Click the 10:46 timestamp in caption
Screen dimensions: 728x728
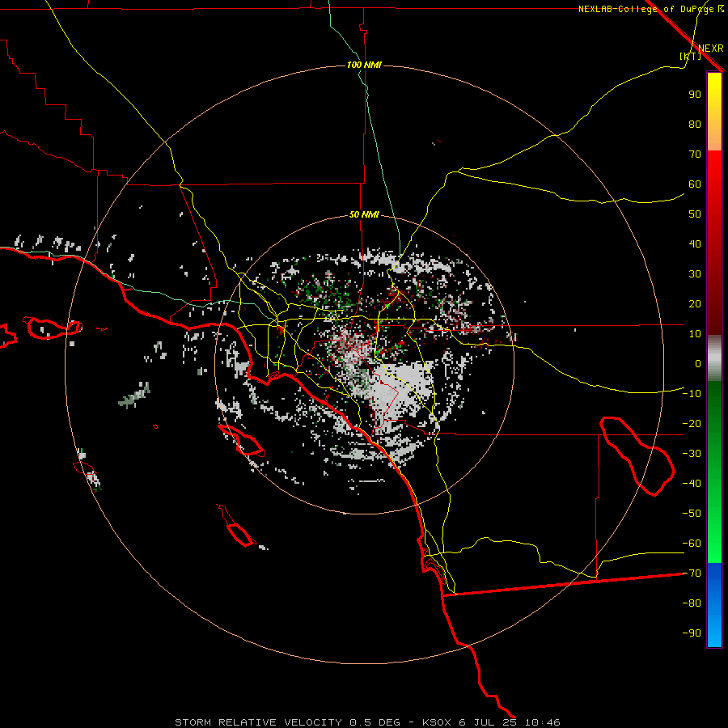(543, 722)
